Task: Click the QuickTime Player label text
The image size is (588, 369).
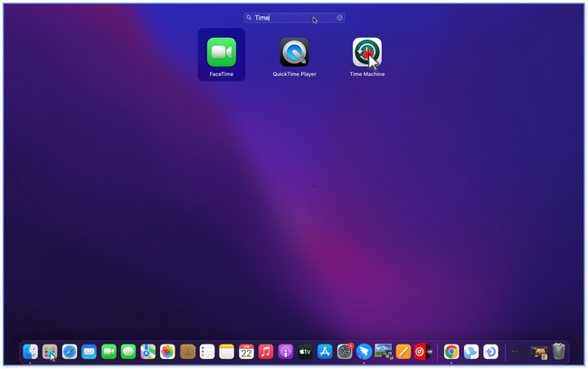Action: [x=294, y=74]
